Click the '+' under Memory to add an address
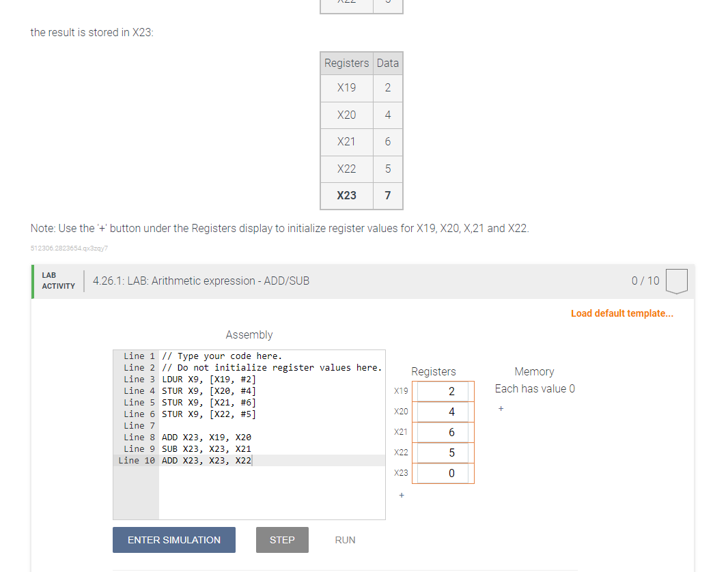 click(501, 407)
